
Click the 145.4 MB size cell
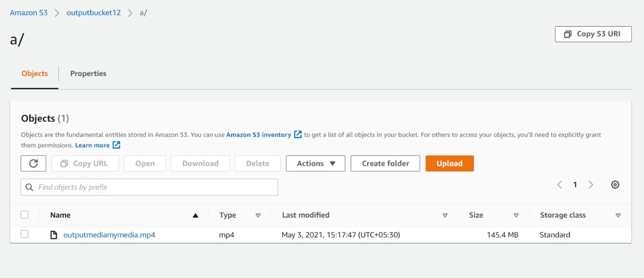(503, 235)
